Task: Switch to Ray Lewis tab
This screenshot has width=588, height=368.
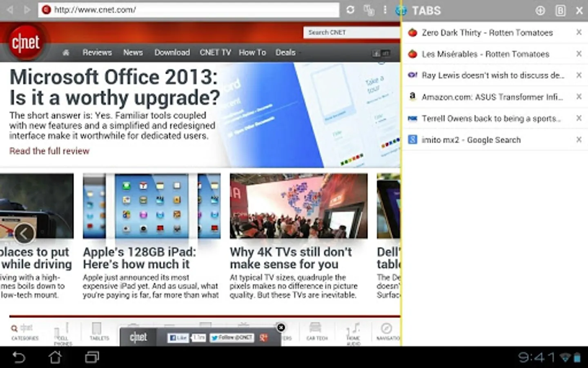Action: (493, 75)
